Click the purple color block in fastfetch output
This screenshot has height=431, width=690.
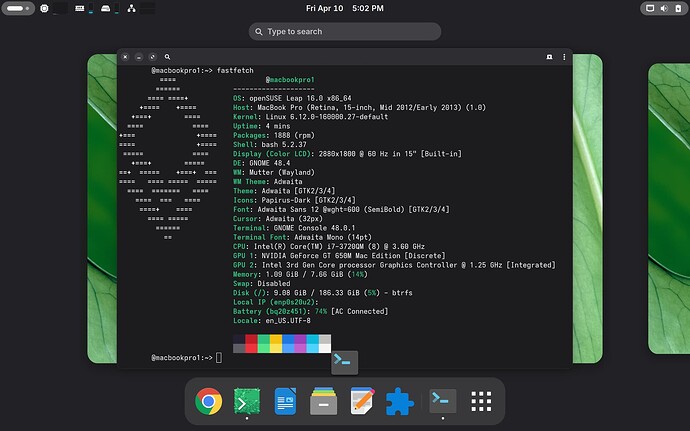pos(300,343)
